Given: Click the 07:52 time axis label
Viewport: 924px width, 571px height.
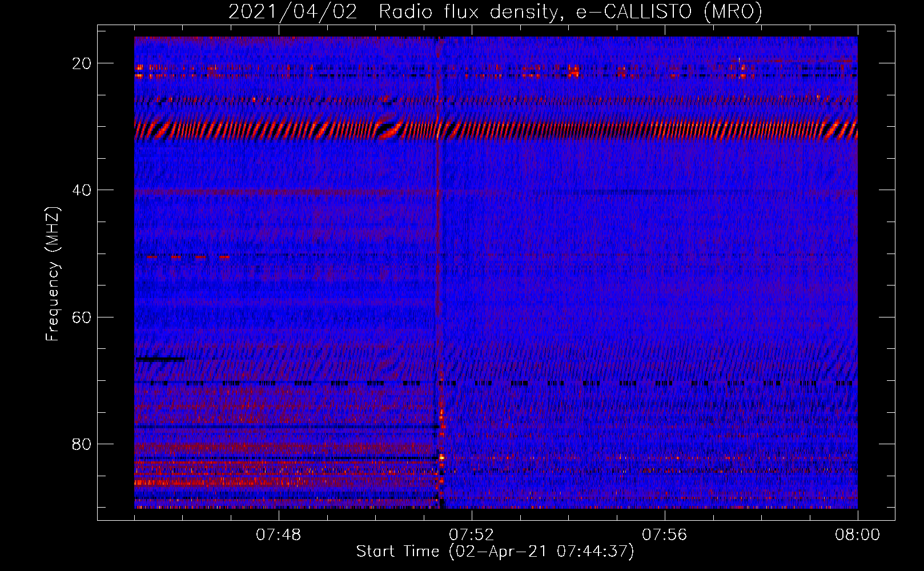Looking at the screenshot, I should pos(472,535).
